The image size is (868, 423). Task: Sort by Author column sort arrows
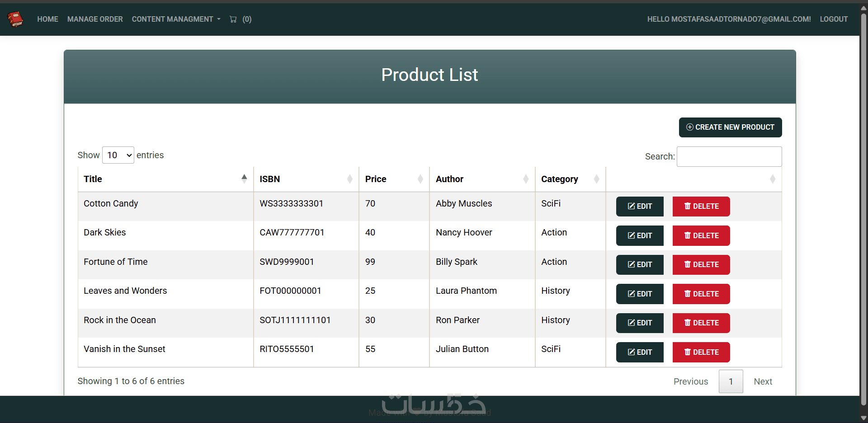point(526,179)
